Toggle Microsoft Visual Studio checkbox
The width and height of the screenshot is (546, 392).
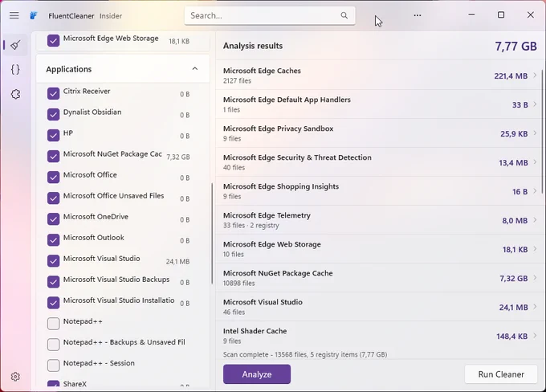[53, 260]
